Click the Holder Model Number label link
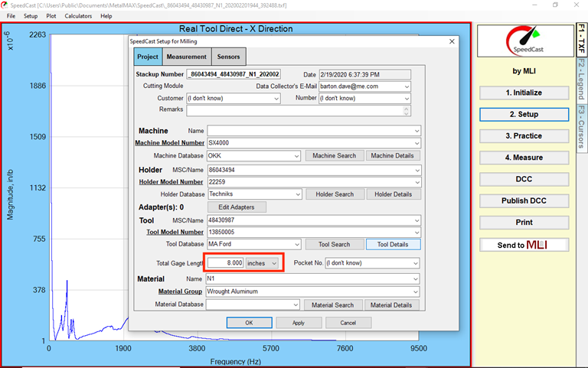 pos(171,182)
